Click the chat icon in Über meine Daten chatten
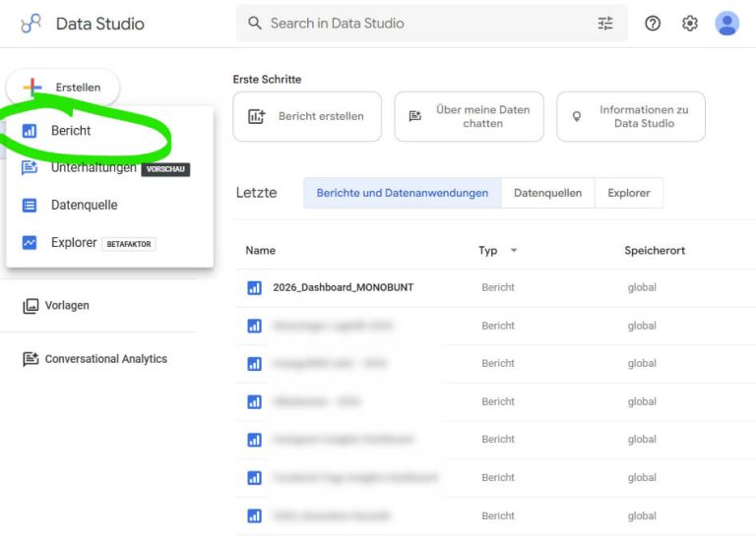This screenshot has width=756, height=541. coord(415,116)
